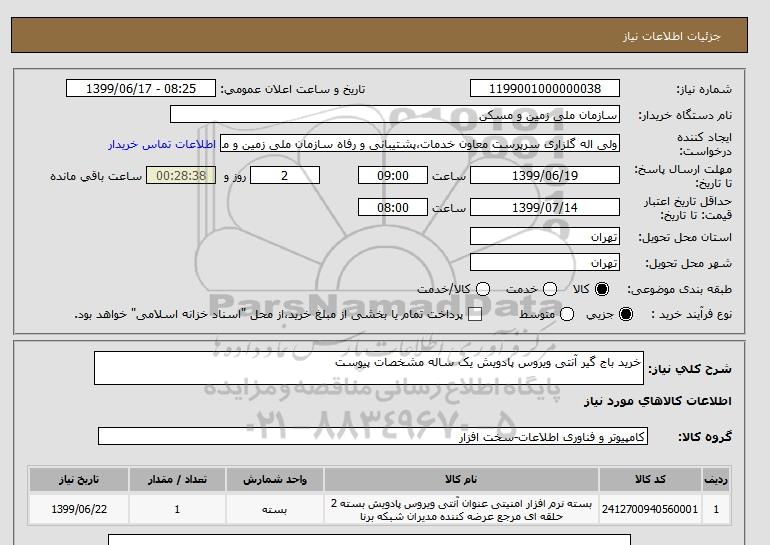Screen dimensions: 770x545
Task: Click the نام کالا column header
Action: click(461, 479)
